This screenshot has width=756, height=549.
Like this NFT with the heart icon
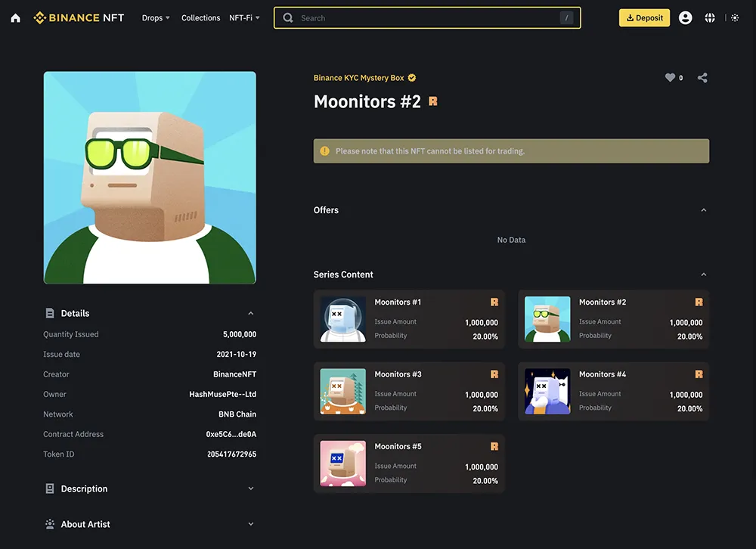(x=670, y=77)
